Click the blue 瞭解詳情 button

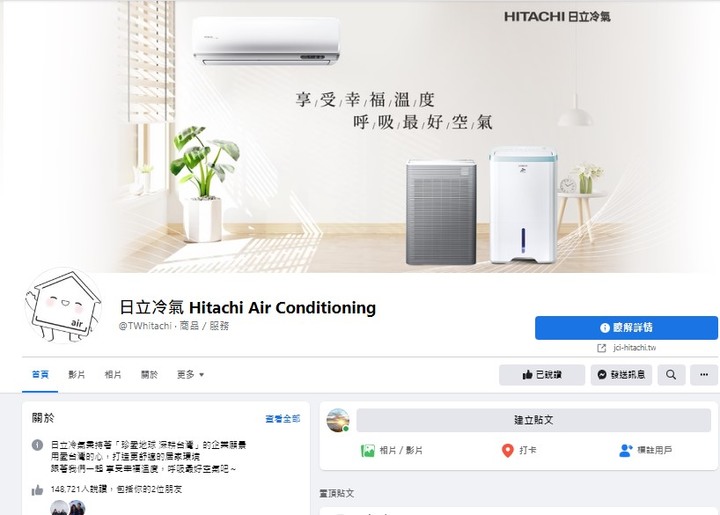pos(626,328)
